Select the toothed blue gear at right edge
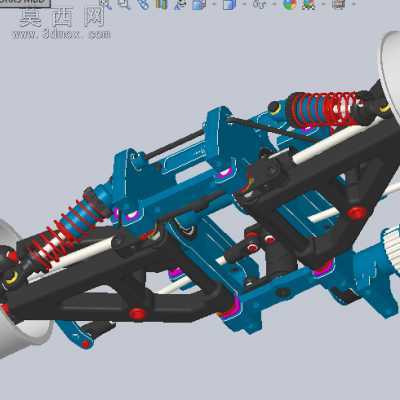The height and width of the screenshot is (400, 400). (x=390, y=250)
